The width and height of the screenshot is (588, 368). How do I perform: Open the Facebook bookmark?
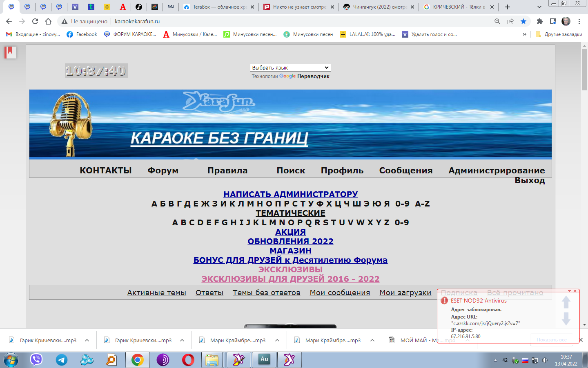82,34
